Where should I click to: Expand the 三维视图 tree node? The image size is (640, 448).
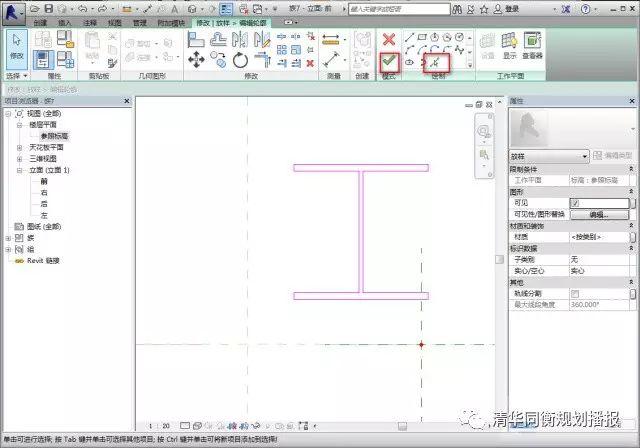19,158
